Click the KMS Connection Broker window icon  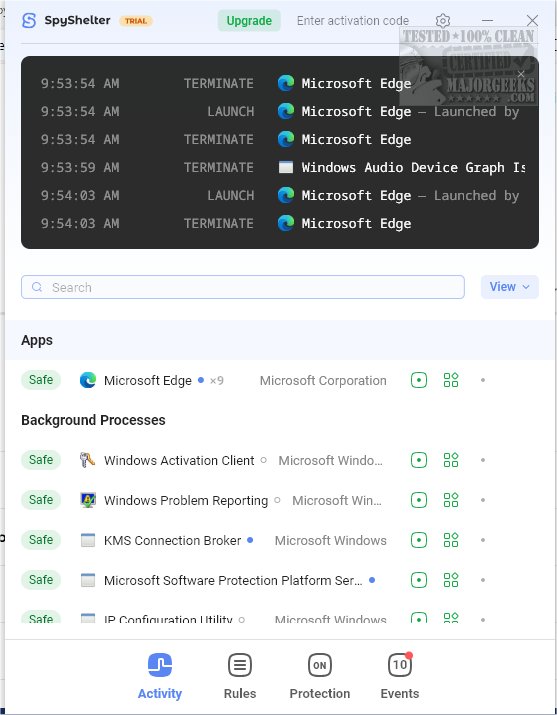(88, 540)
